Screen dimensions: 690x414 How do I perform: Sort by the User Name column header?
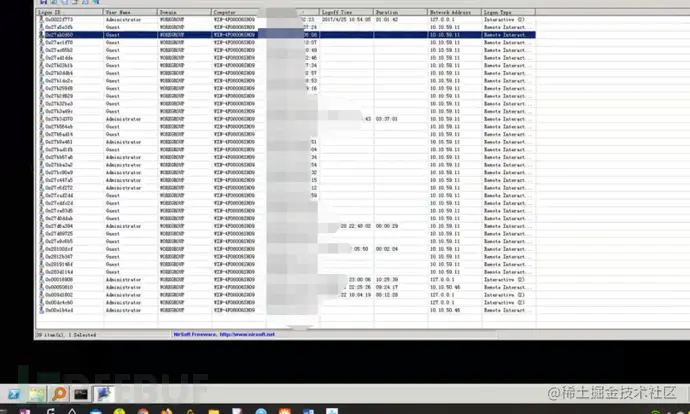(x=130, y=12)
